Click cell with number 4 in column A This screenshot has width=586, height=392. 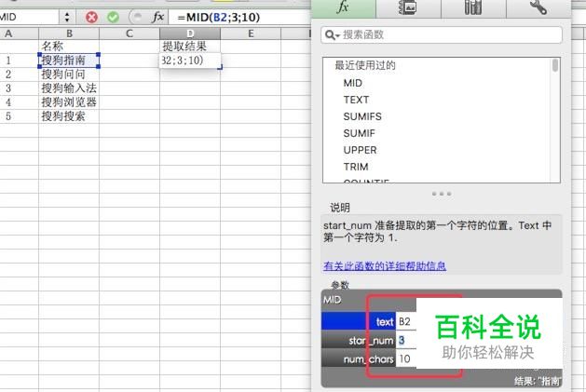[19, 102]
